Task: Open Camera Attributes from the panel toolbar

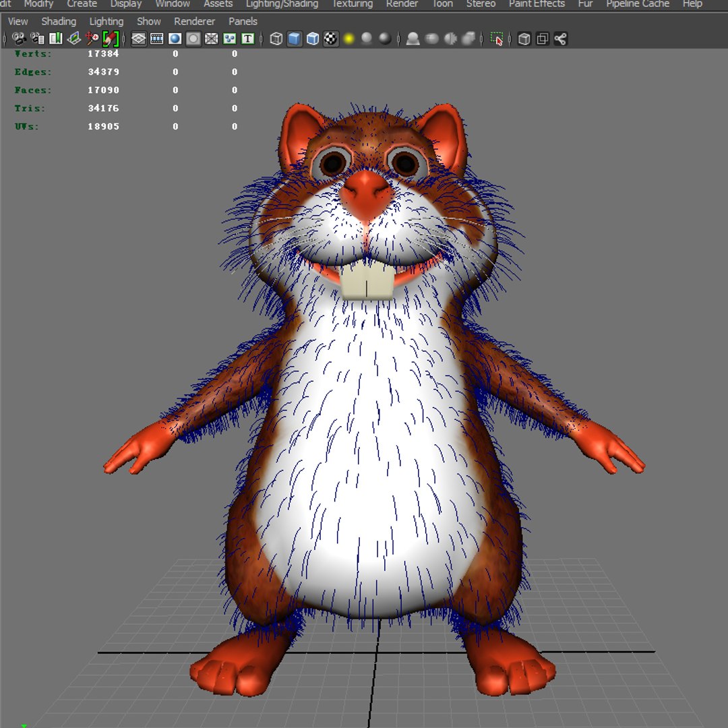Action: click(x=37, y=38)
